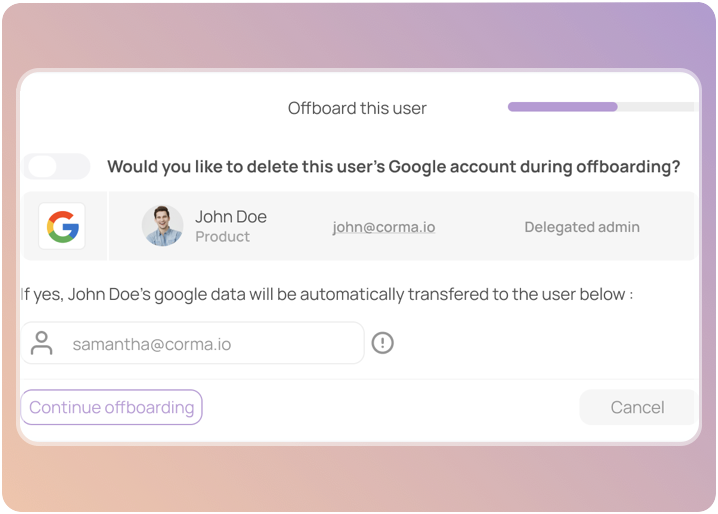Click the John Doe name text

231,216
